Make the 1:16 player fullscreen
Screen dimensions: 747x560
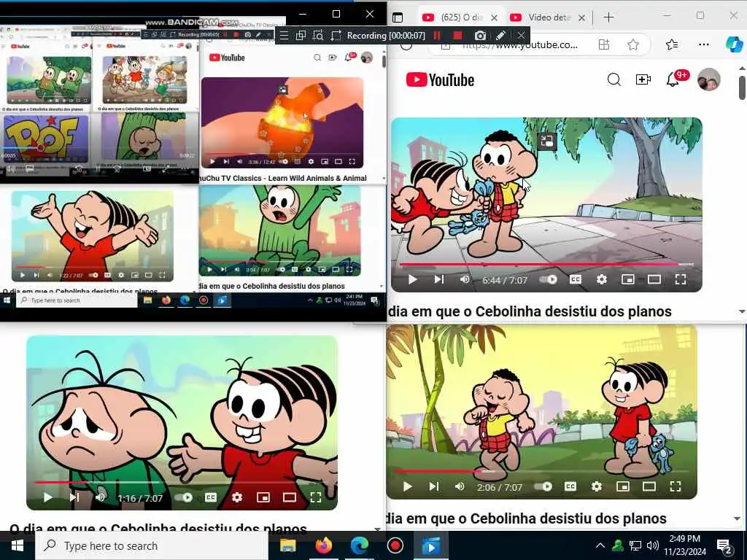315,497
